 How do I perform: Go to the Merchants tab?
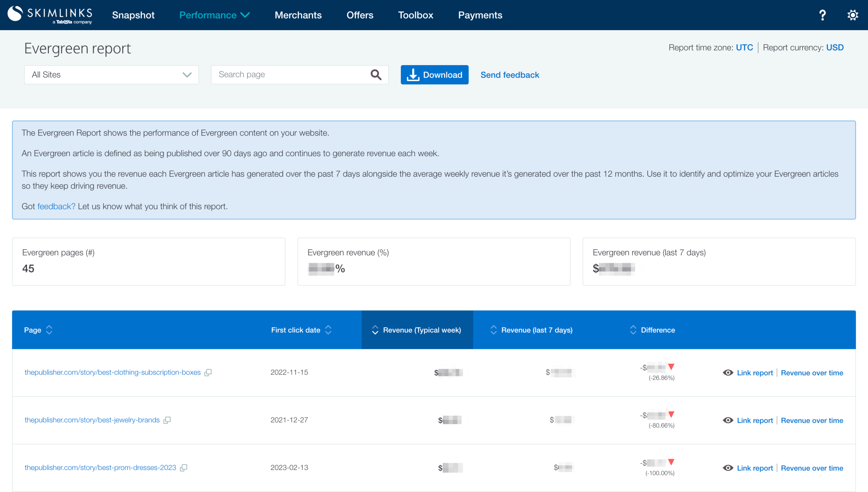click(x=298, y=15)
